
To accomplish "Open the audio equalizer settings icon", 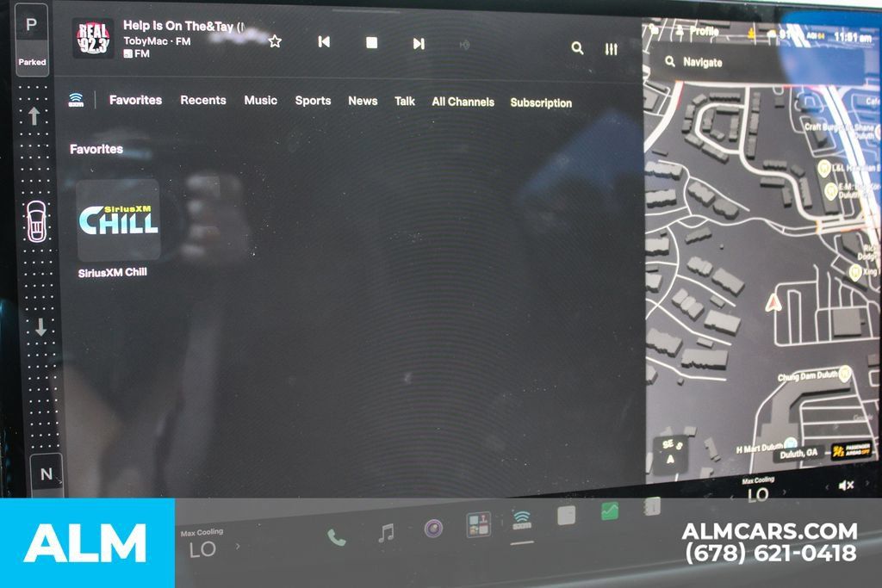I will pos(612,49).
